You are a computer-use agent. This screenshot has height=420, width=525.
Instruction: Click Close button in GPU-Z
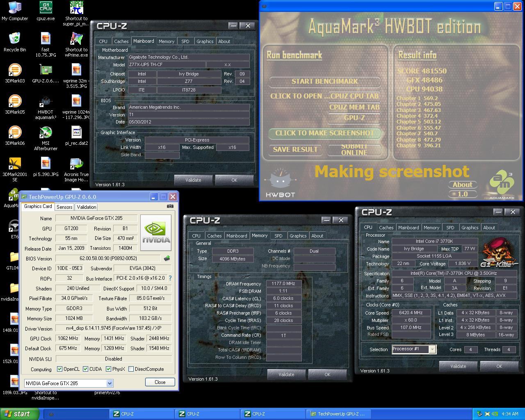click(160, 382)
